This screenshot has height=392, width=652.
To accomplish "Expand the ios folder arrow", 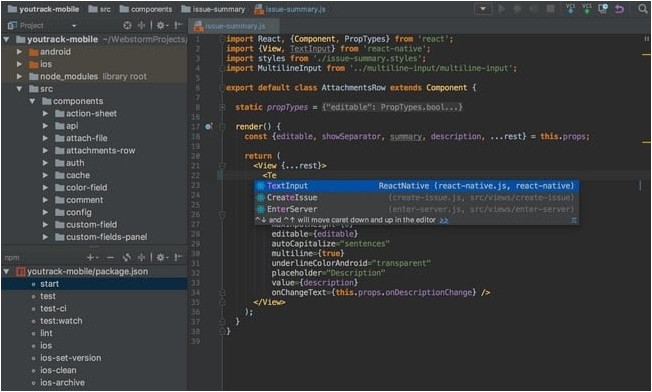I will tap(19, 64).
